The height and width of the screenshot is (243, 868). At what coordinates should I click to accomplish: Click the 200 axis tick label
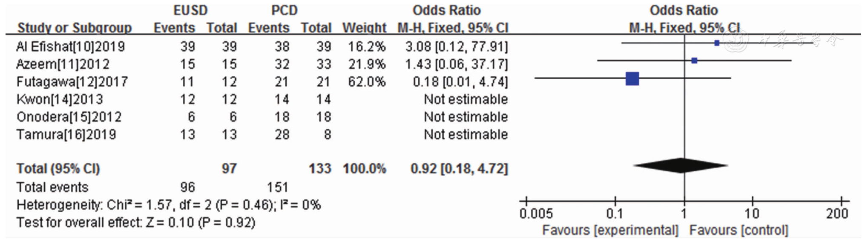point(837,214)
